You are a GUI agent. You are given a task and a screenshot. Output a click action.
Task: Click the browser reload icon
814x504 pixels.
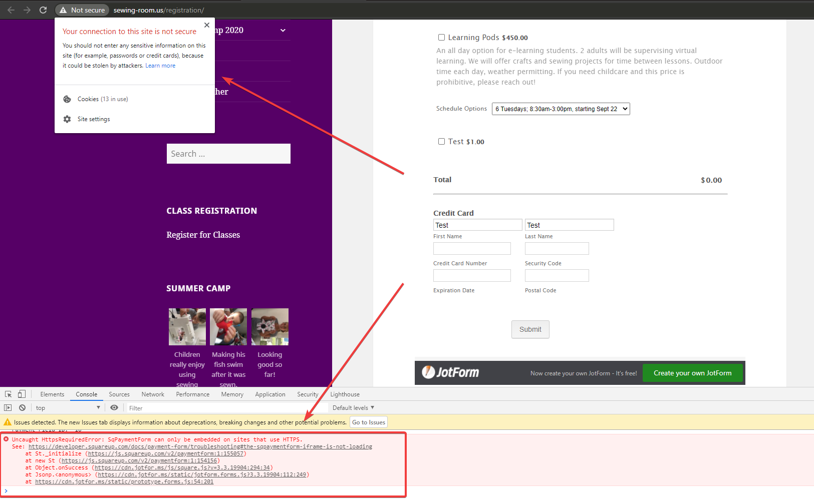[43, 10]
